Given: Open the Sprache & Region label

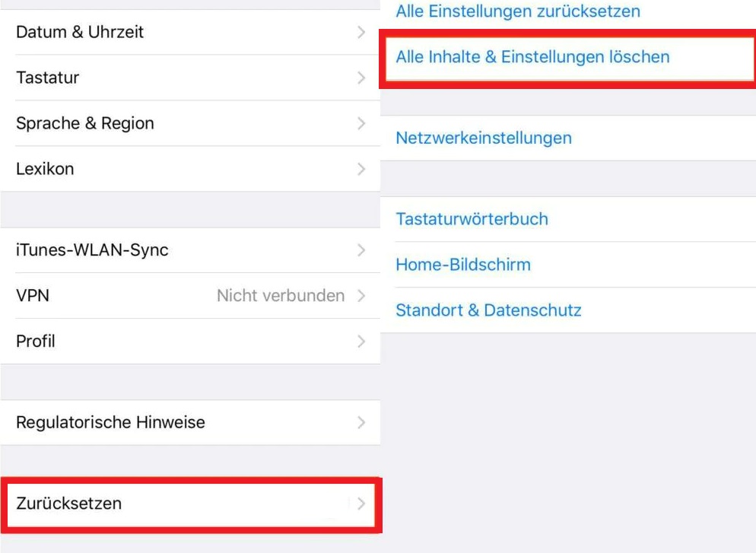Looking at the screenshot, I should (x=85, y=123).
